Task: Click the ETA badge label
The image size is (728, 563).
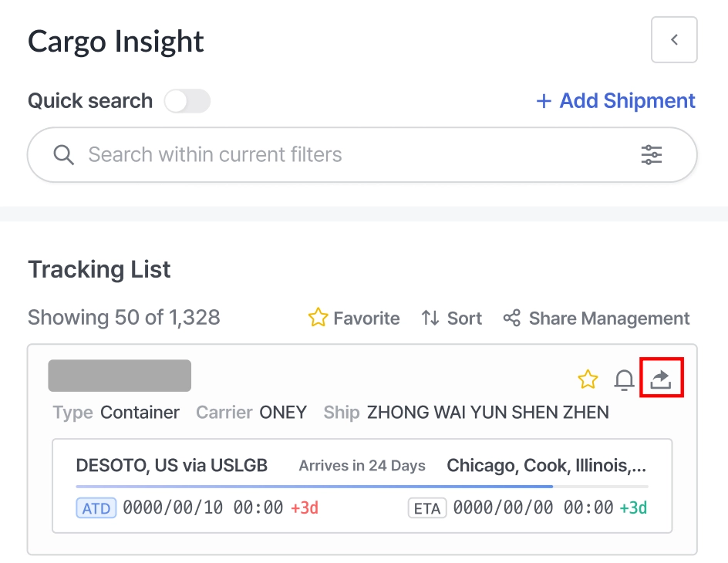Action: tap(427, 508)
